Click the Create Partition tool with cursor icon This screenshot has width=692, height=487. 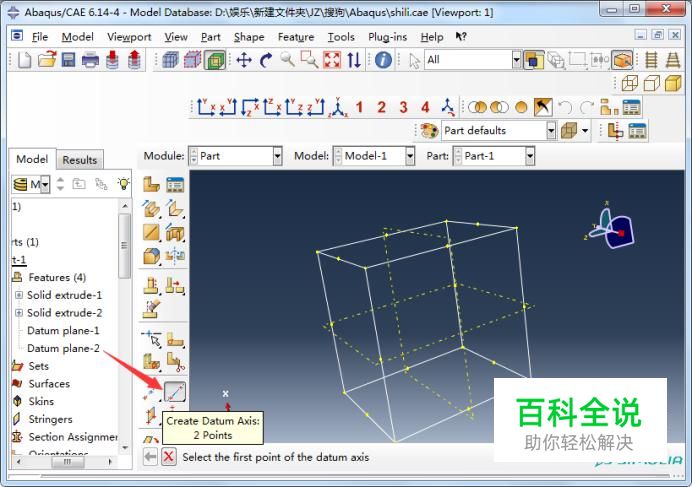pos(151,339)
